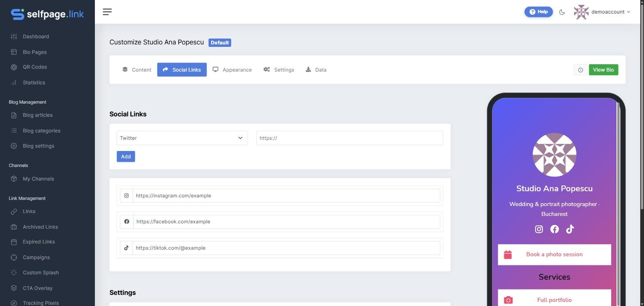Click the Facebook URL input field
The height and width of the screenshot is (306, 644).
286,222
